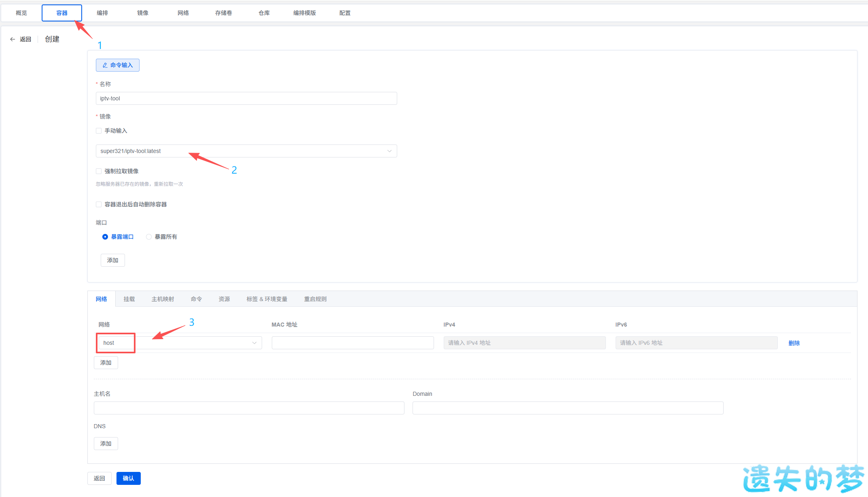Open the 重启规则 tab
This screenshot has width=868, height=497.
click(x=315, y=299)
